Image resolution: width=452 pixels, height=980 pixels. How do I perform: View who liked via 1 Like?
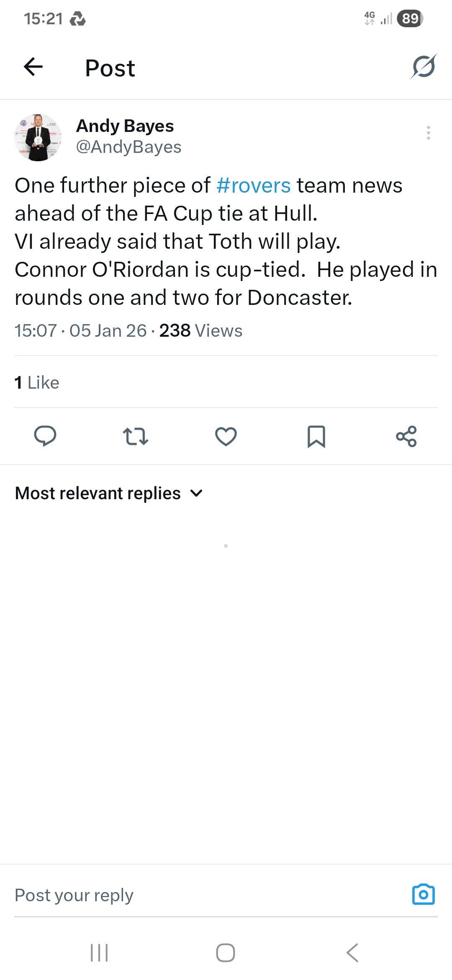(x=37, y=382)
